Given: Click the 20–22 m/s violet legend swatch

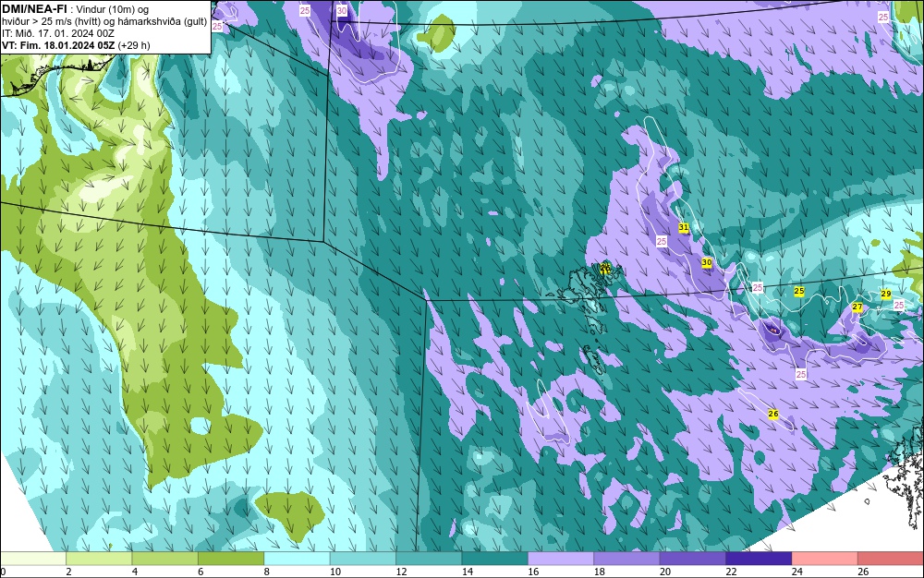Looking at the screenshot, I should point(693,558).
